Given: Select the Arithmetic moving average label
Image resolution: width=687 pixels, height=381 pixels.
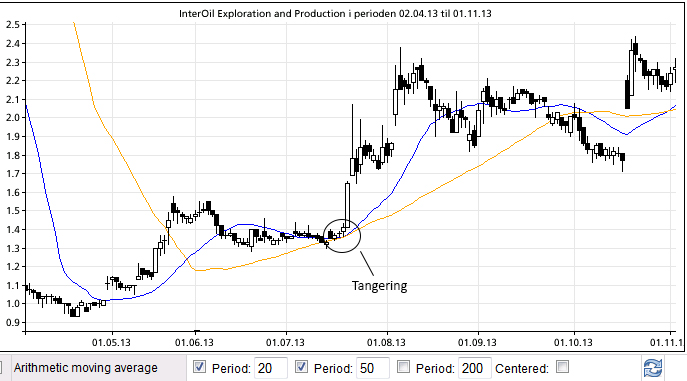Looking at the screenshot, I should tap(85, 368).
